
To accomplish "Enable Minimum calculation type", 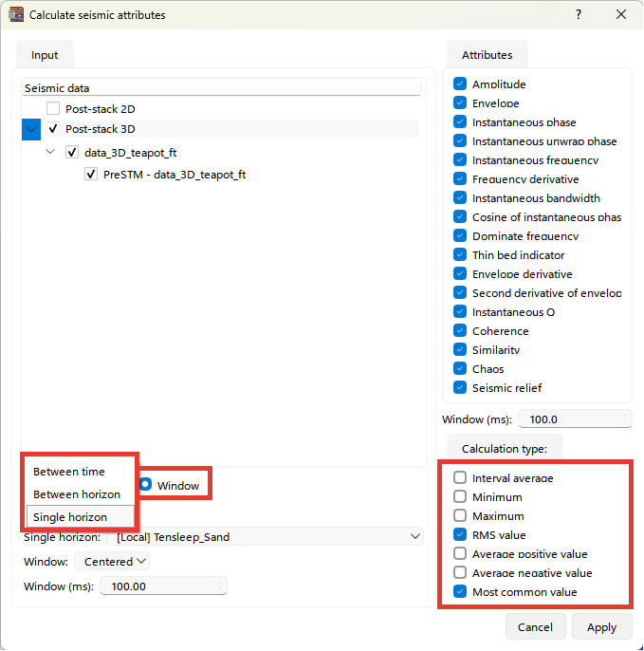I will tap(460, 497).
